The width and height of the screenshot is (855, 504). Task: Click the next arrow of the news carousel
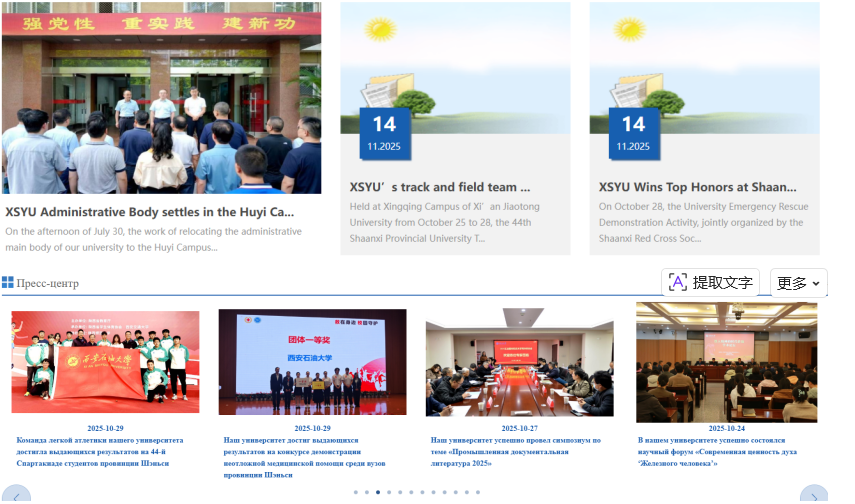(x=814, y=496)
